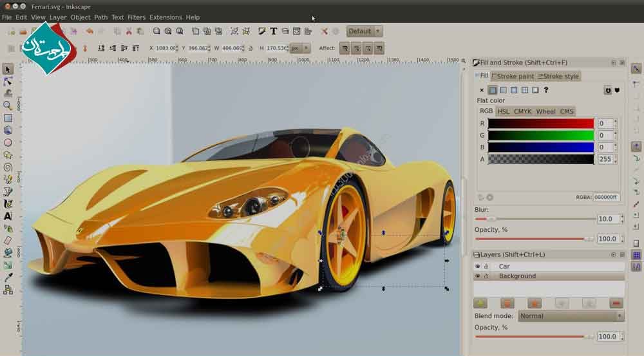This screenshot has width=644, height=356.
Task: Open the Default style dropdown
Action: (365, 31)
